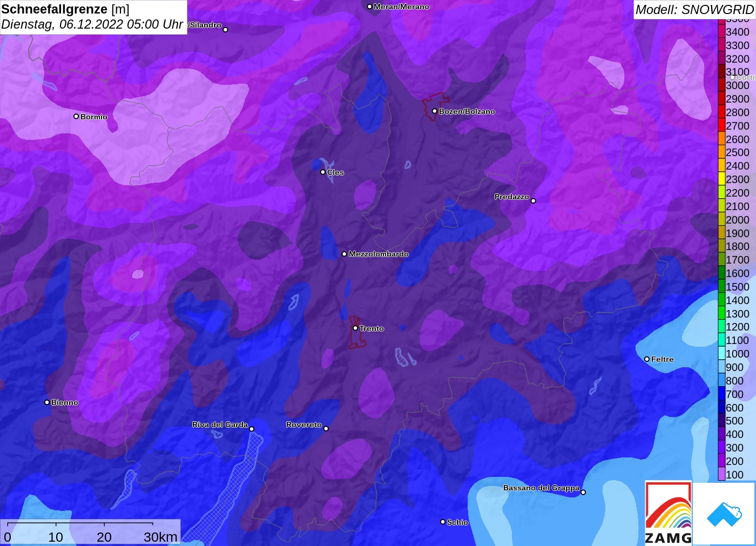Select the red 2700 legend swatch
Image resolution: width=756 pixels, height=546 pixels.
(x=721, y=125)
